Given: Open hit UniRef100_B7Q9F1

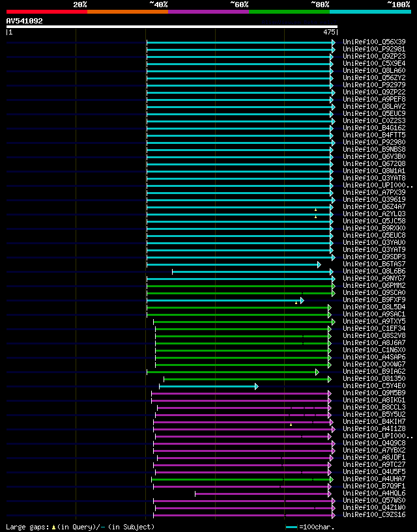Looking at the screenshot, I should pos(374,486).
